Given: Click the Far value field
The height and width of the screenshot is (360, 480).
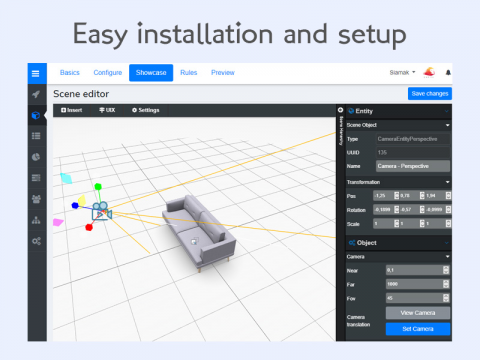Looking at the screenshot, I should [414, 284].
